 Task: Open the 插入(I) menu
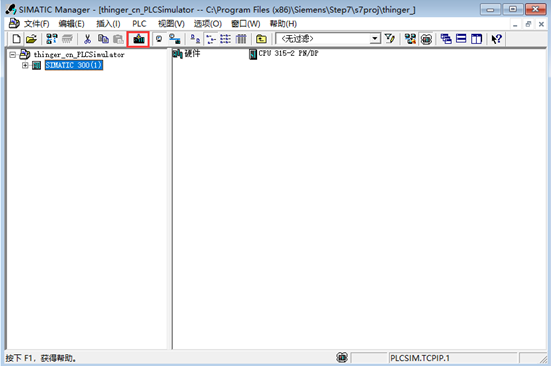(108, 24)
